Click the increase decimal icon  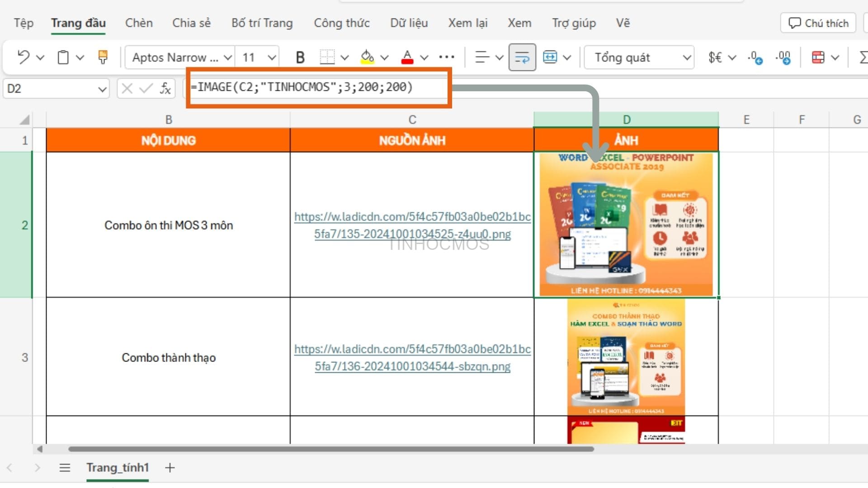[x=783, y=57]
